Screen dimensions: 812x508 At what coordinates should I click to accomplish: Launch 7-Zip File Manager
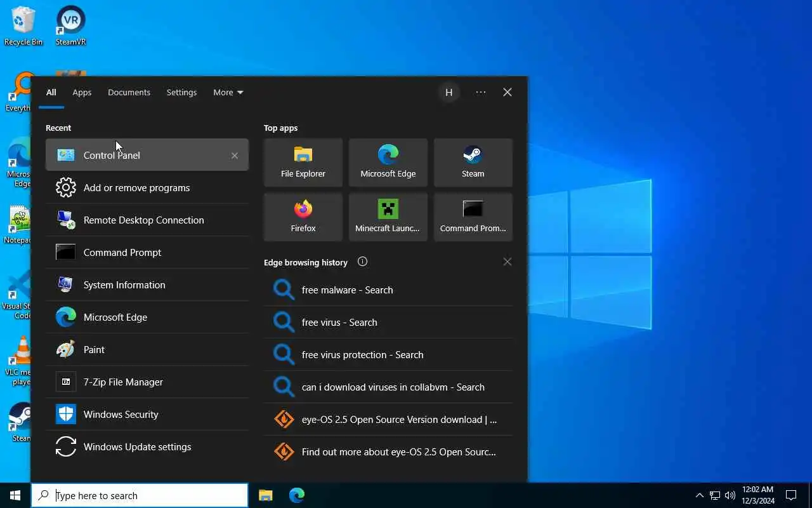click(147, 382)
